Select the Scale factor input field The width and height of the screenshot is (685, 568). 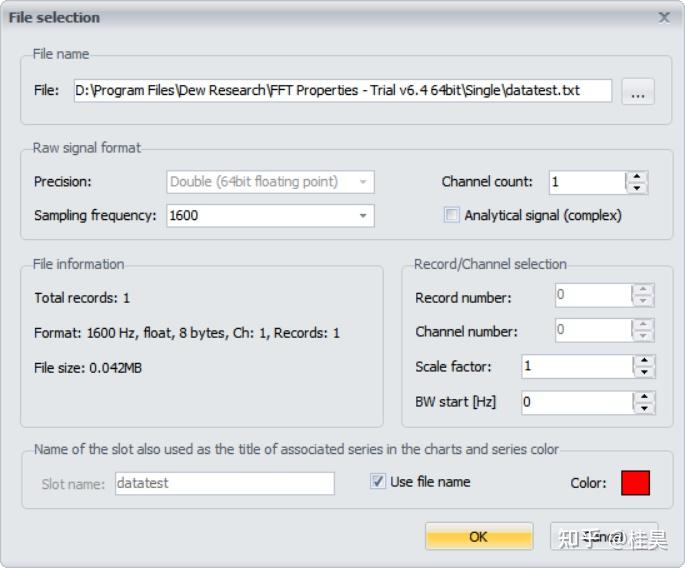578,366
